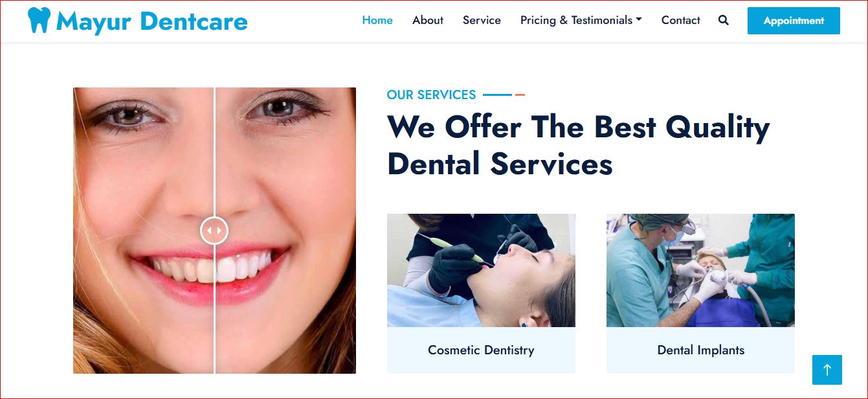Click the Best Quality Dental Services heading
Viewport: 868px width, 399px height.
coord(579,145)
